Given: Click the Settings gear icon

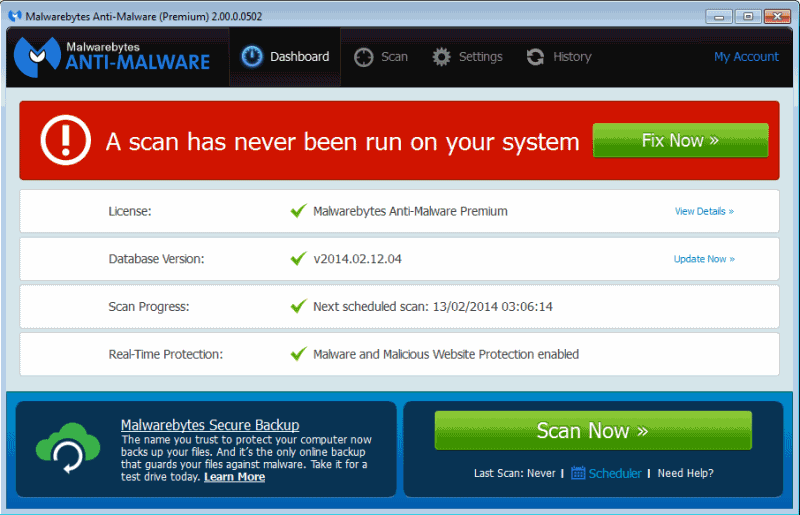Looking at the screenshot, I should click(x=441, y=57).
